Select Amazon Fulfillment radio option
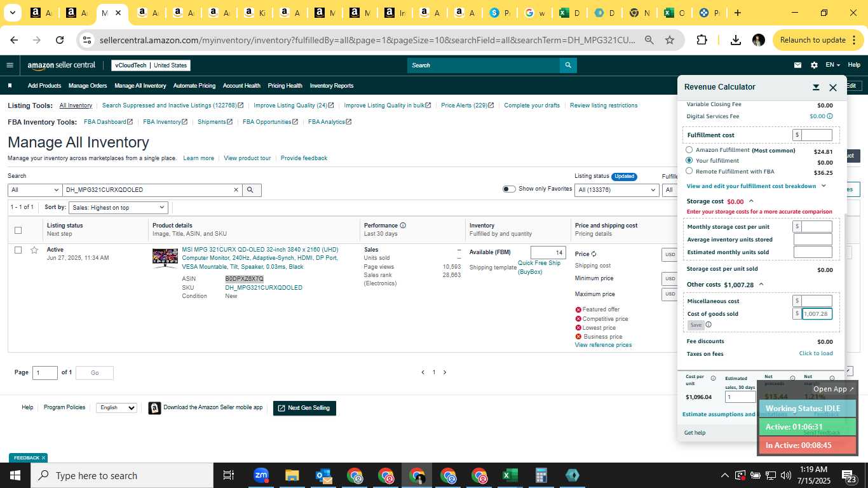Viewport: 868px width, 488px height. [x=689, y=150]
